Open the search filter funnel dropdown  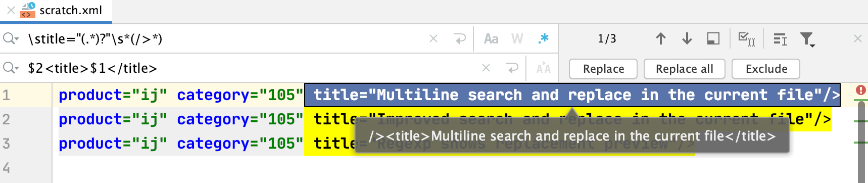point(807,39)
